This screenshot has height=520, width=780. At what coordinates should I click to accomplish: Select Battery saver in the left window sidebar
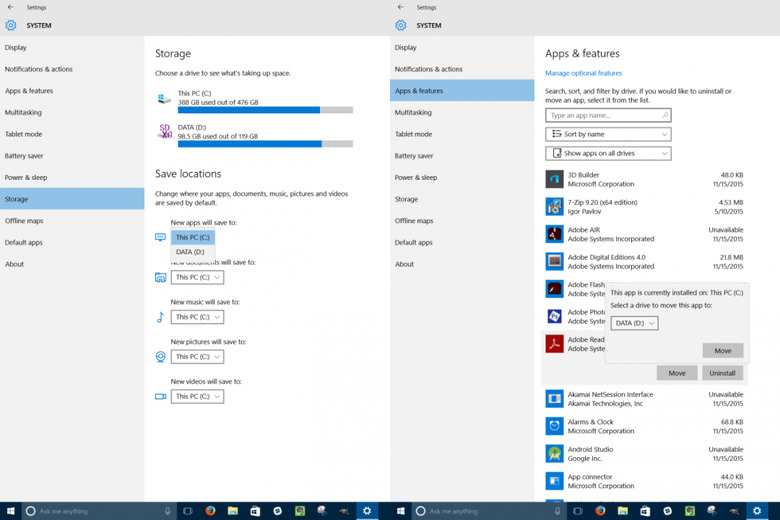[72, 156]
